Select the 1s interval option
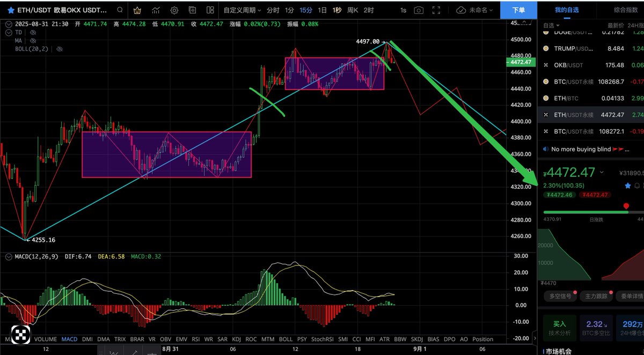644x355 pixels. click(x=403, y=10)
